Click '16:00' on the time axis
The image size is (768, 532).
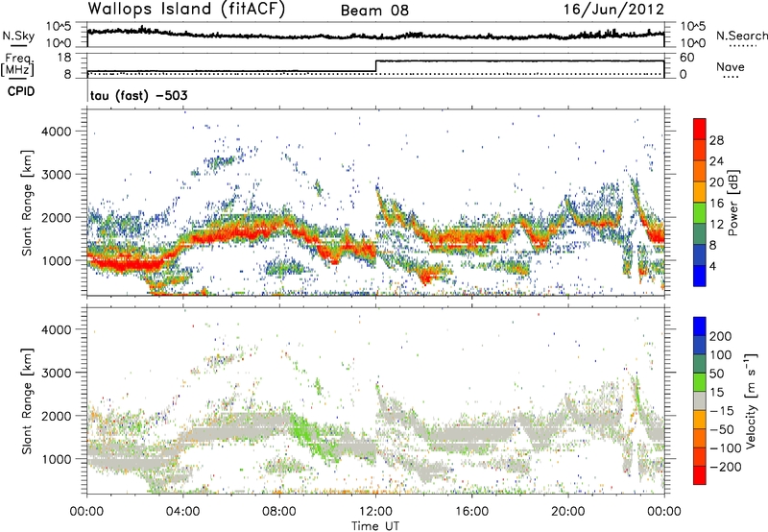471,512
